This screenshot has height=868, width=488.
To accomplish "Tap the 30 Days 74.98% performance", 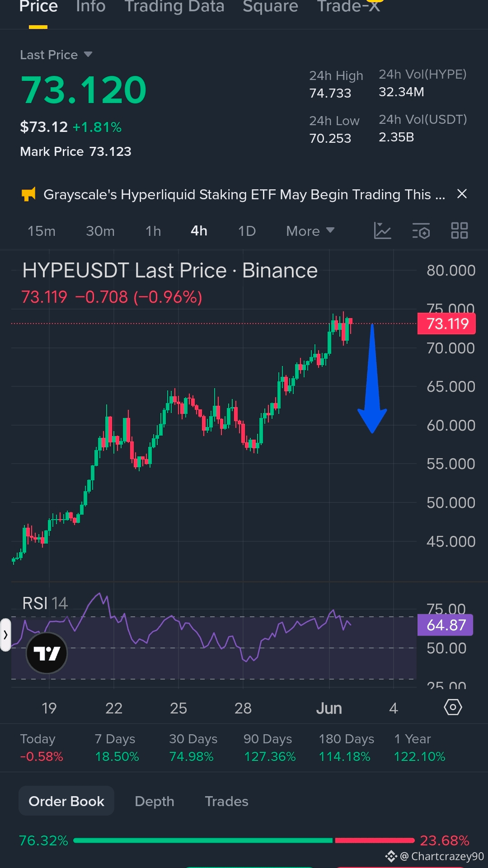I will click(193, 747).
